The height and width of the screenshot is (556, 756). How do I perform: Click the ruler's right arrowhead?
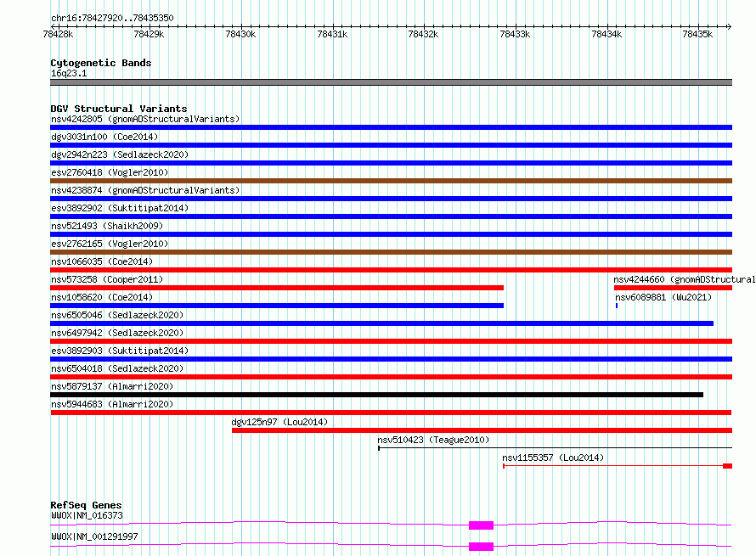pos(730,26)
